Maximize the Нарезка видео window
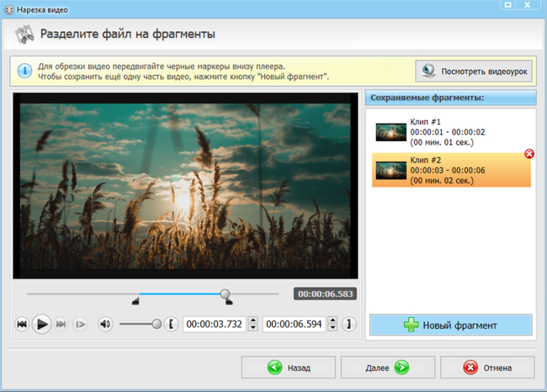Image resolution: width=547 pixels, height=392 pixels. point(508,4)
